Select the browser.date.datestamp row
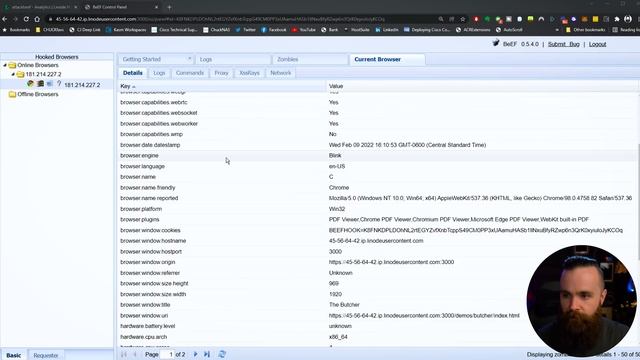This screenshot has width=640, height=360. (378, 145)
